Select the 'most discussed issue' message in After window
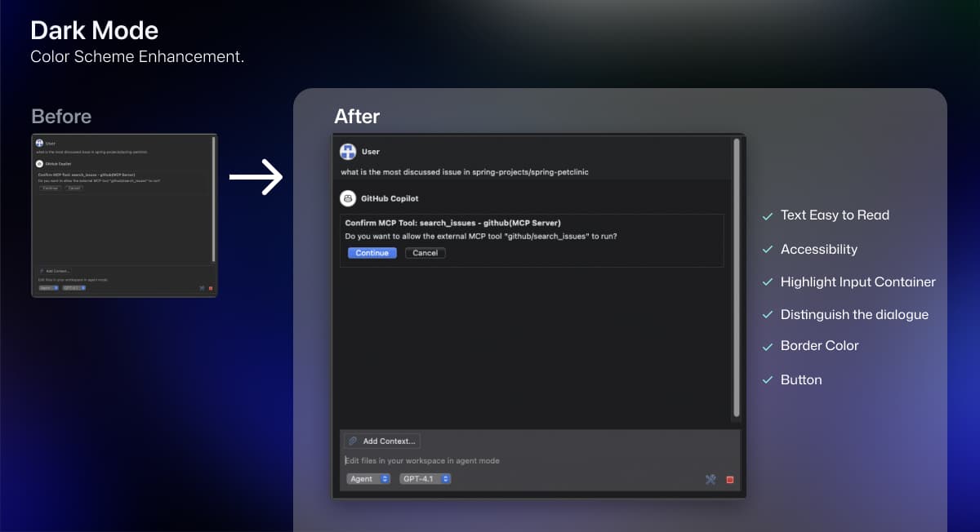The image size is (980, 532). pos(465,172)
